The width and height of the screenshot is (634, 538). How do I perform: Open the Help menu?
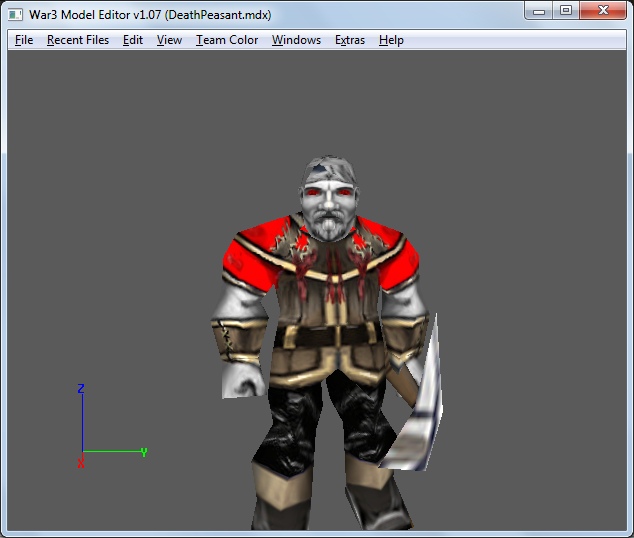tap(391, 40)
